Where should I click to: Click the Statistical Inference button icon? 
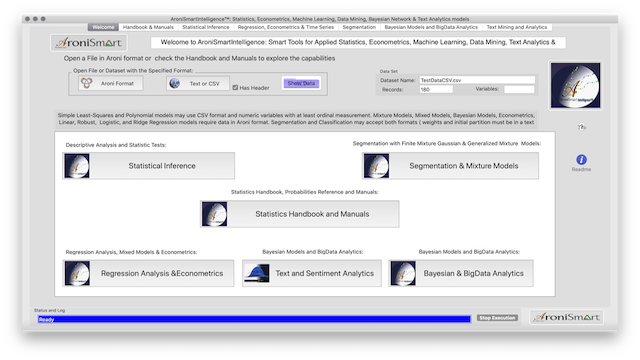coord(77,166)
